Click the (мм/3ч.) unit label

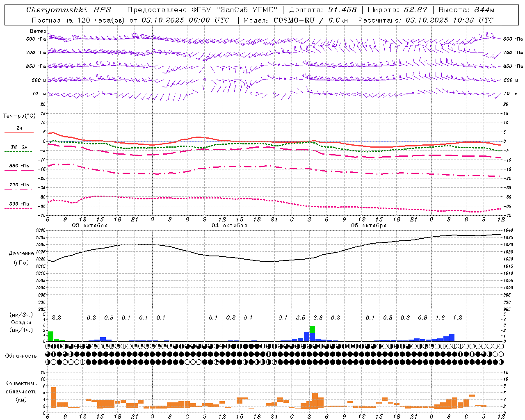click(x=21, y=315)
